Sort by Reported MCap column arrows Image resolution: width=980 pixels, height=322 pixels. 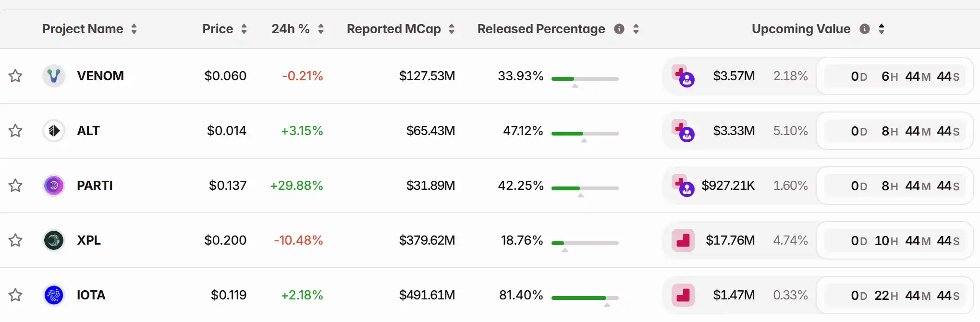[452, 29]
